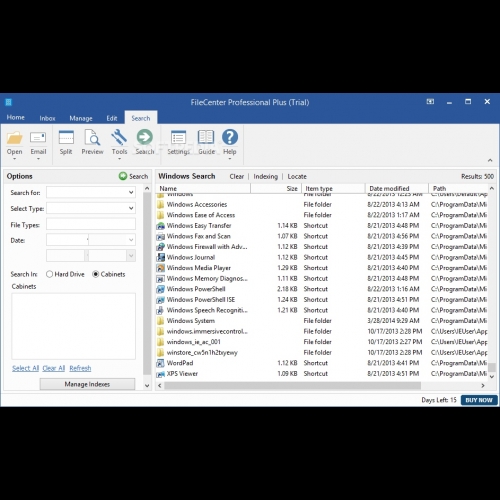Click the Email envelope icon
The image size is (500, 500).
click(38, 138)
